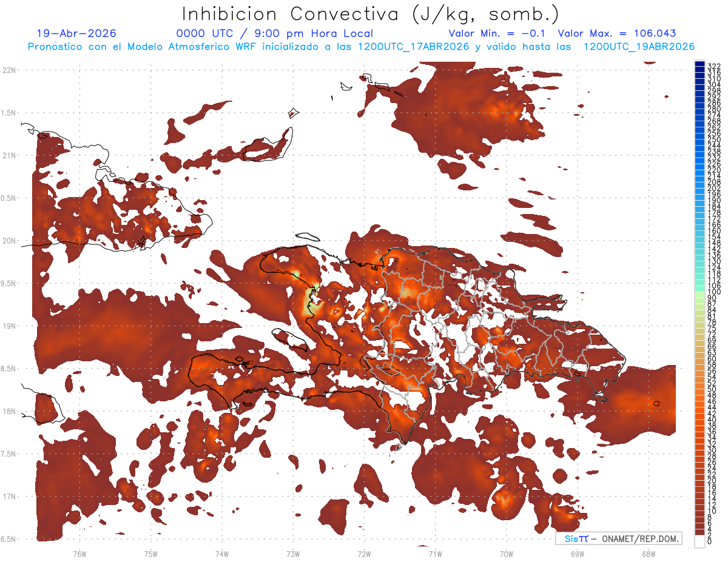Click the 76W longitude axis label
Viewport: 728px width, 562px height.
click(x=79, y=554)
